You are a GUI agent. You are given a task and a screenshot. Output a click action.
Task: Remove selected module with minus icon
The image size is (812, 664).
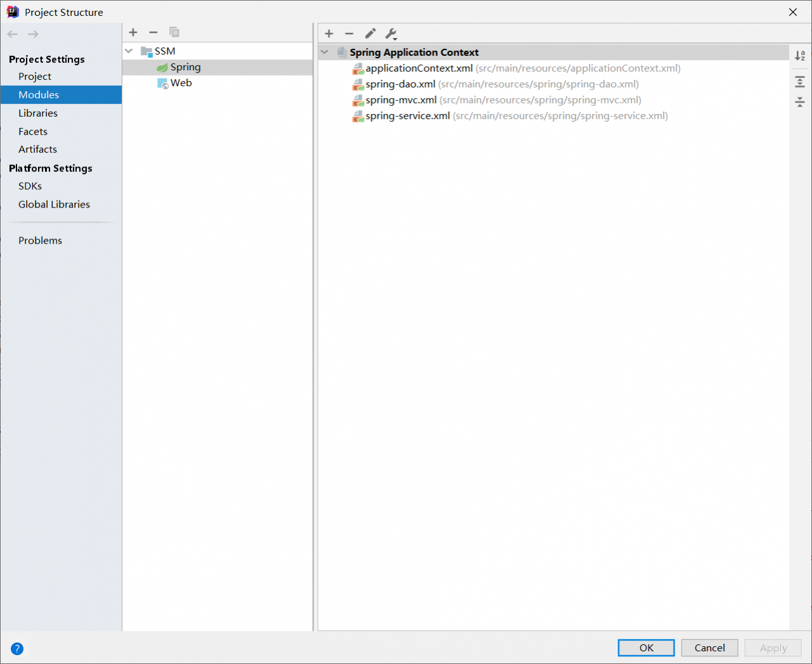pyautogui.click(x=154, y=32)
